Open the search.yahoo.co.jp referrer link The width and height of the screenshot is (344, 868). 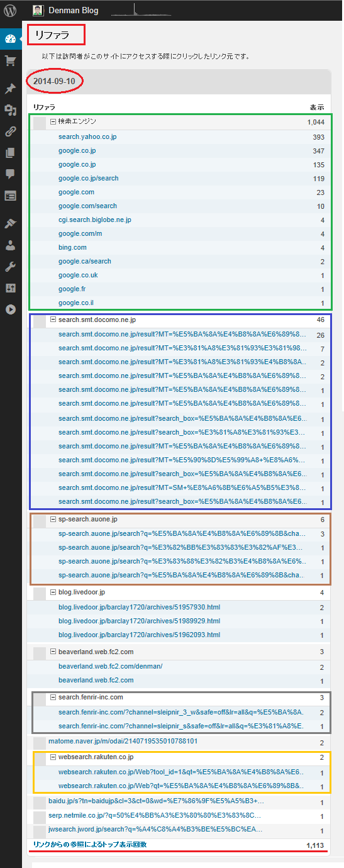tap(87, 136)
